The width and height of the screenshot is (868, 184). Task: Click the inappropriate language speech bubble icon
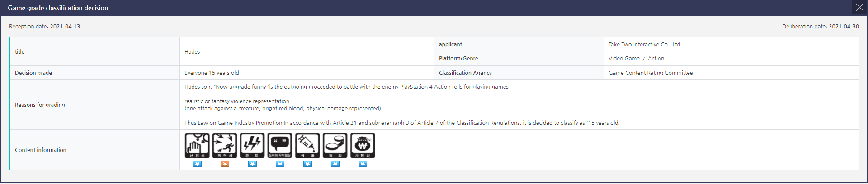[280, 146]
